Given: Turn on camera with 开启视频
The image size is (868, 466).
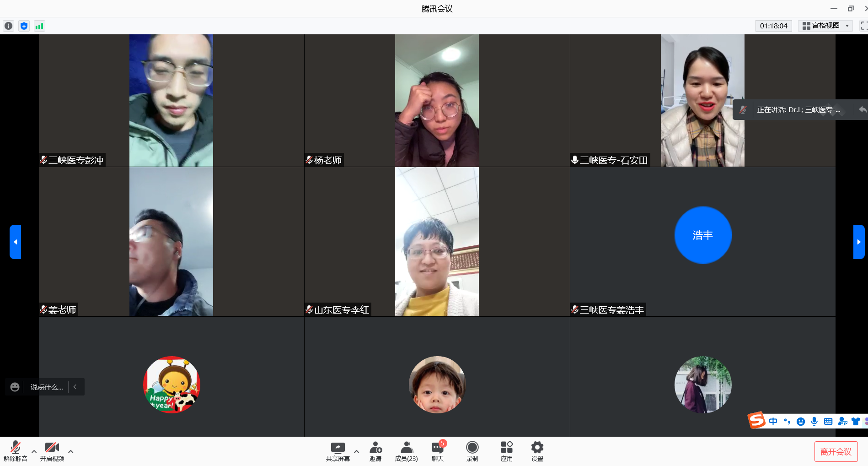Looking at the screenshot, I should click(52, 451).
